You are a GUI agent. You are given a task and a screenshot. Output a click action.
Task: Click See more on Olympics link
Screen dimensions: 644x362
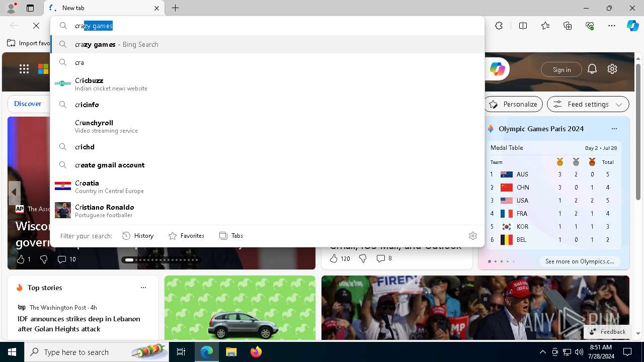[580, 261]
